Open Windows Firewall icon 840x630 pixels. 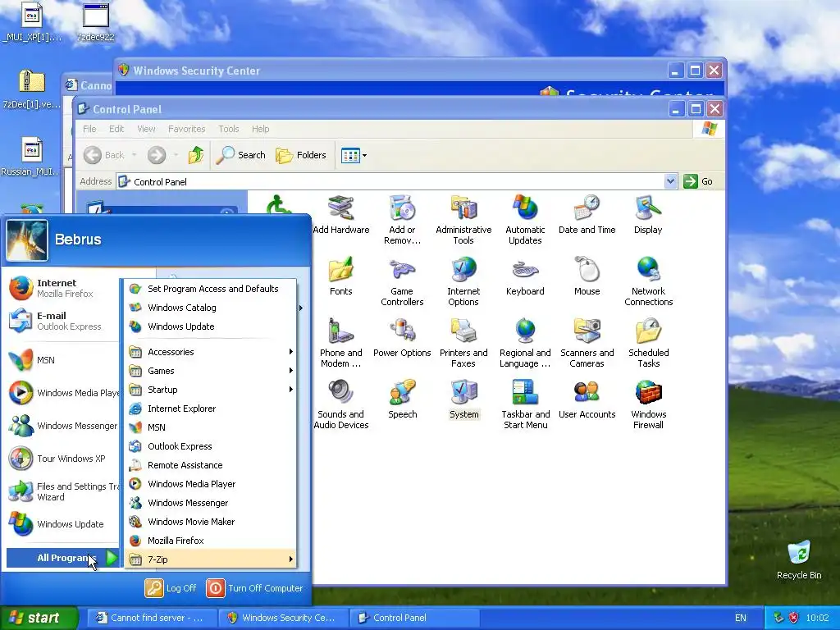648,405
